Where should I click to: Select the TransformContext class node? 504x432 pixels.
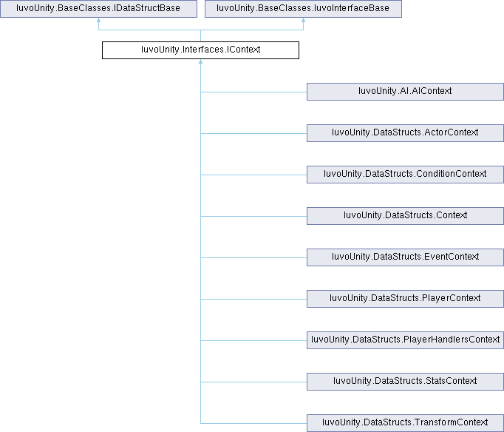pos(405,423)
